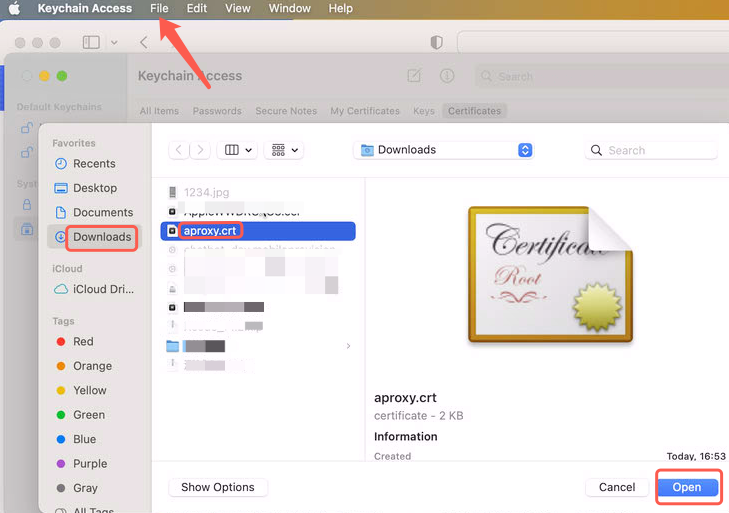
Task: Select Documents in the Favorites sidebar
Action: [94, 213]
